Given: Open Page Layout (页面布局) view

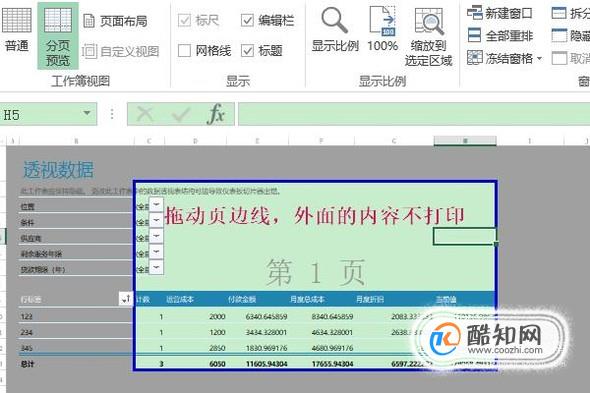Looking at the screenshot, I should point(115,21).
